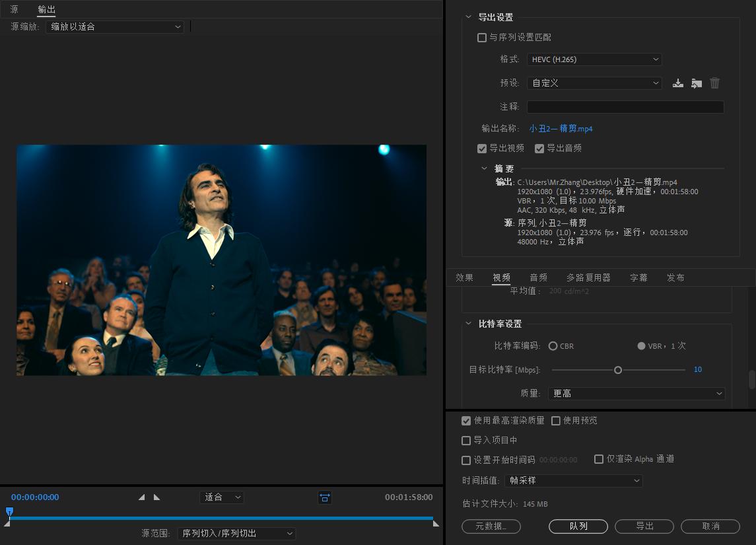Switch to the 音频 tab
Screen dimensions: 756x545
(538, 277)
